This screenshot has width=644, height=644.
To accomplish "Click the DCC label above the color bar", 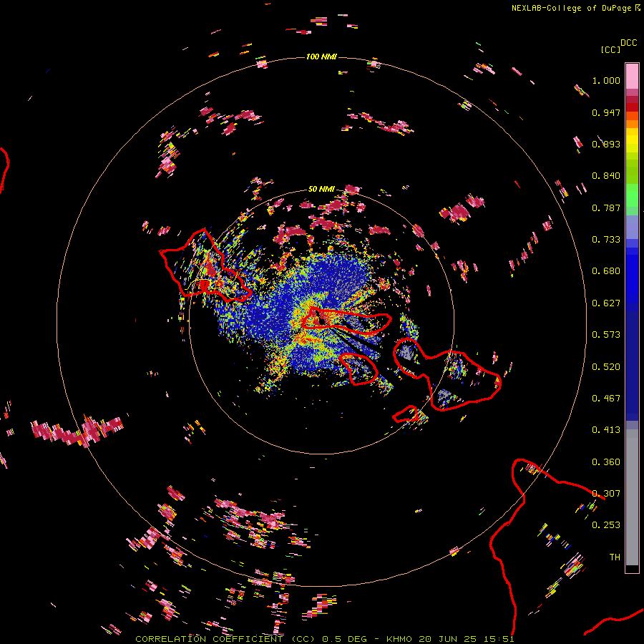I will pyautogui.click(x=629, y=43).
